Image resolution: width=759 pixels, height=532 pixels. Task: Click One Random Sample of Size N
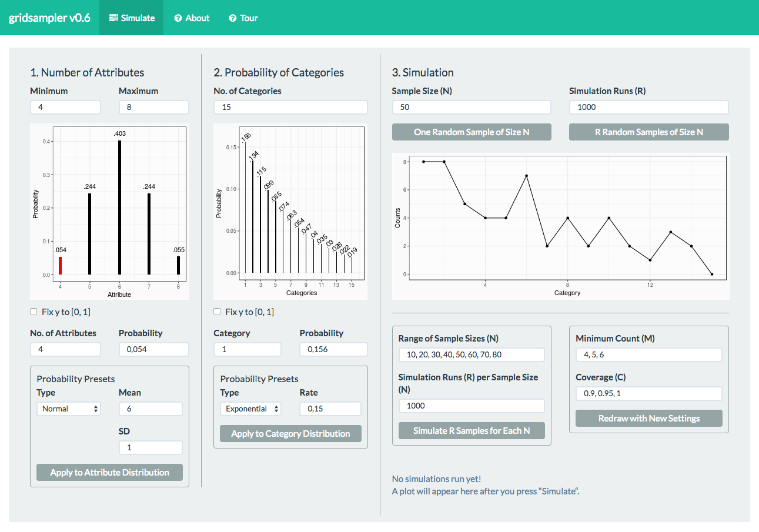pos(472,132)
